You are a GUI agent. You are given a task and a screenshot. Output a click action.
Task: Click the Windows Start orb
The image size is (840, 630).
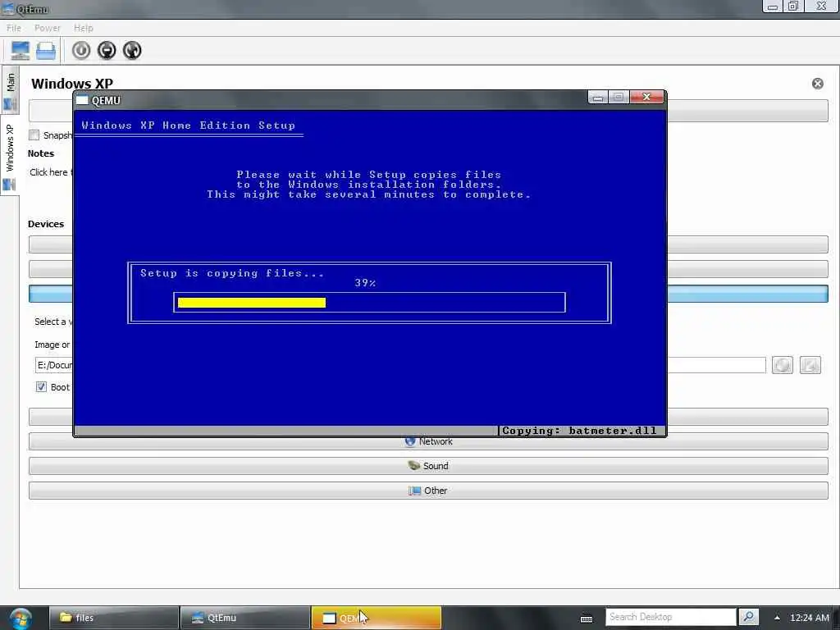tap(21, 619)
